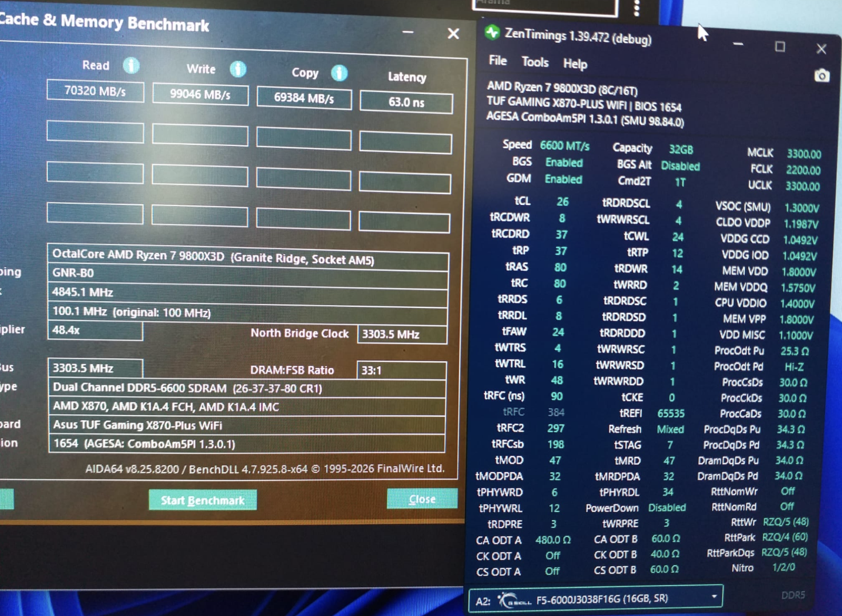The width and height of the screenshot is (842, 616).
Task: Click the tRFC (ns) value 90
Action: click(556, 396)
